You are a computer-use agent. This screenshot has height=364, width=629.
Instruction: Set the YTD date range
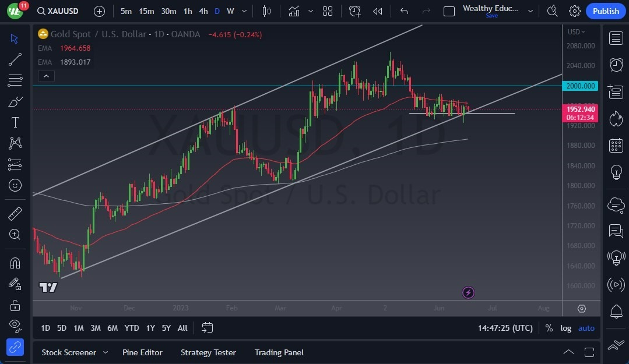132,328
